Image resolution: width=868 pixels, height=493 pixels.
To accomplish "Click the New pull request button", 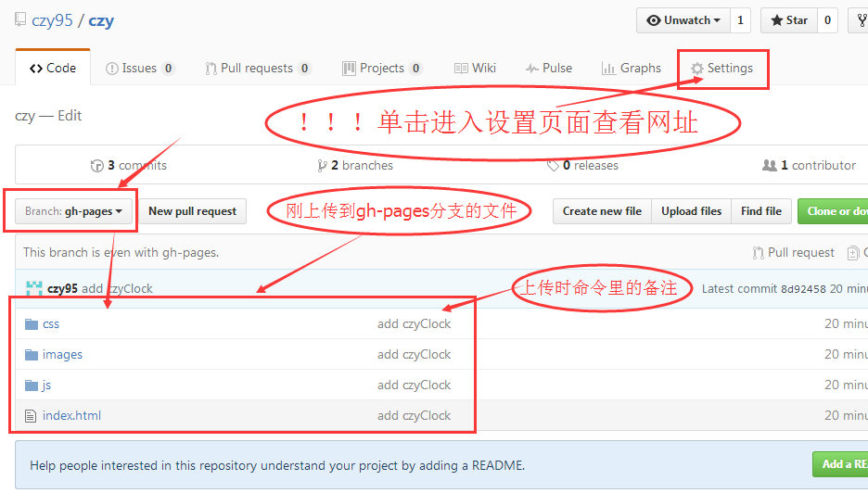I will point(193,211).
